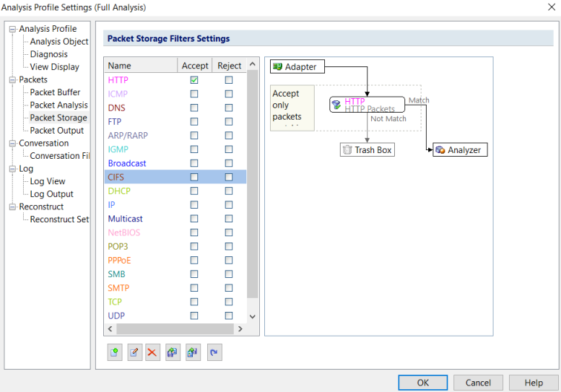The height and width of the screenshot is (392, 561).
Task: Collapse the Conversation tree node
Action: pos(12,144)
